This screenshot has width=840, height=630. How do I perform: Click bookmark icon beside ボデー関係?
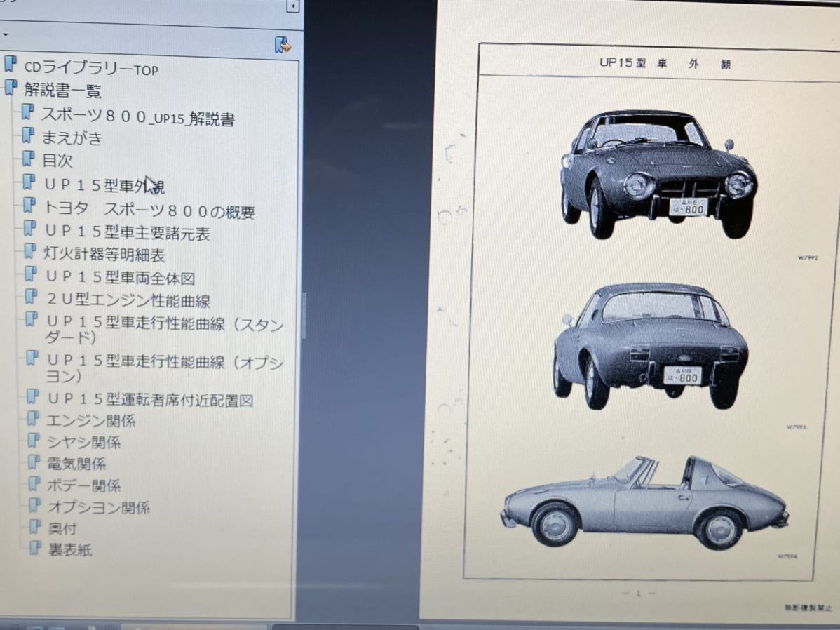tap(34, 483)
